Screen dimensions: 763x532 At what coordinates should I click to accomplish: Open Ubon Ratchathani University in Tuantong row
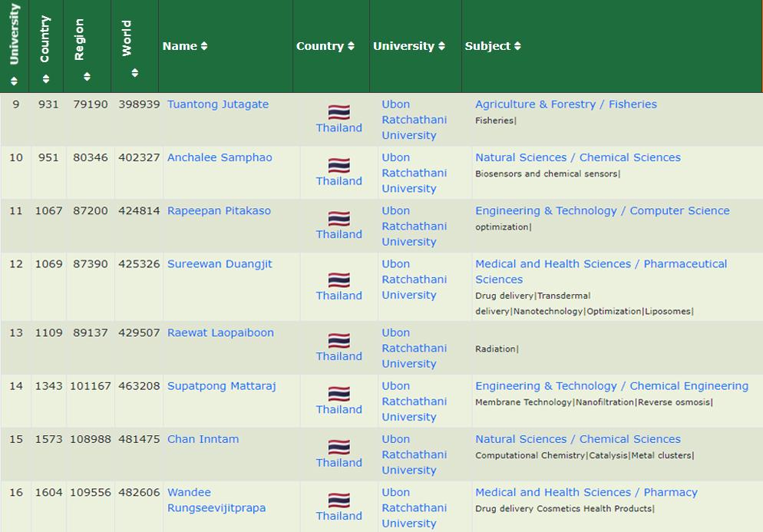(x=414, y=120)
